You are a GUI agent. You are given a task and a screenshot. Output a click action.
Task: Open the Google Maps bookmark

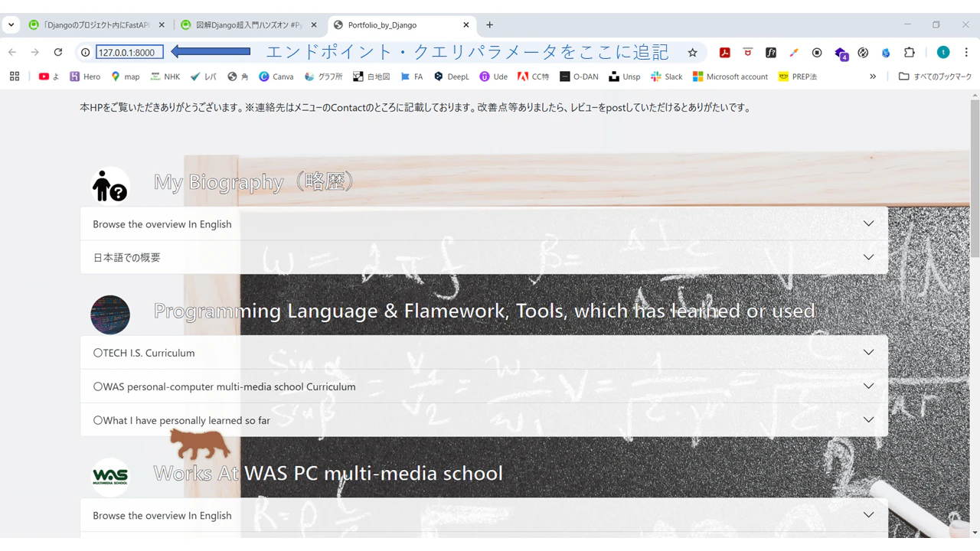click(126, 77)
